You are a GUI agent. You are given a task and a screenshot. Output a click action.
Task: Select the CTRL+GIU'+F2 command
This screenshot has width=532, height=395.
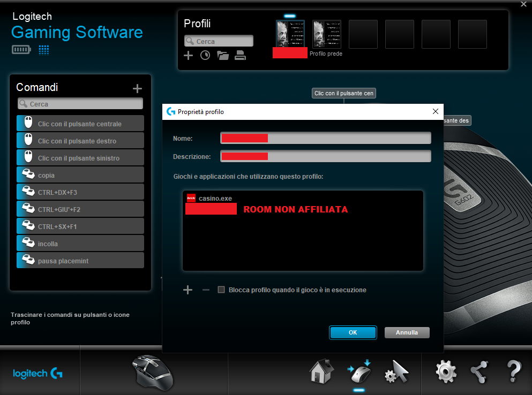coord(80,209)
